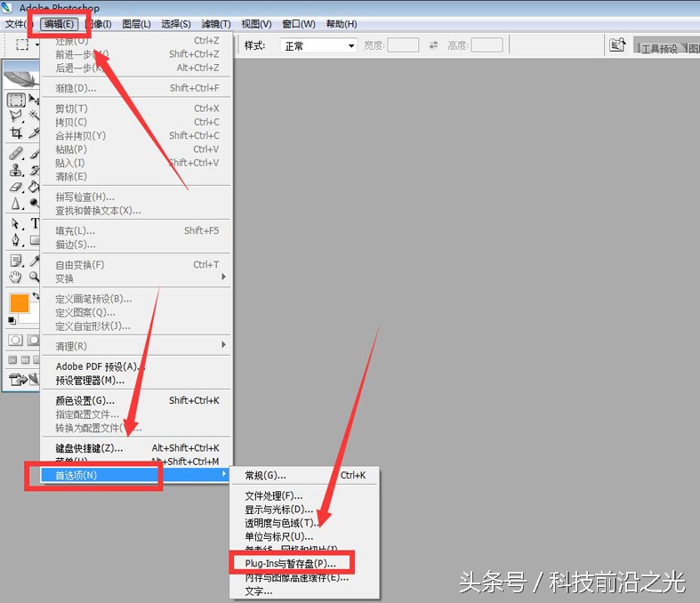Select the Crop tool
The image size is (700, 603).
tap(16, 133)
